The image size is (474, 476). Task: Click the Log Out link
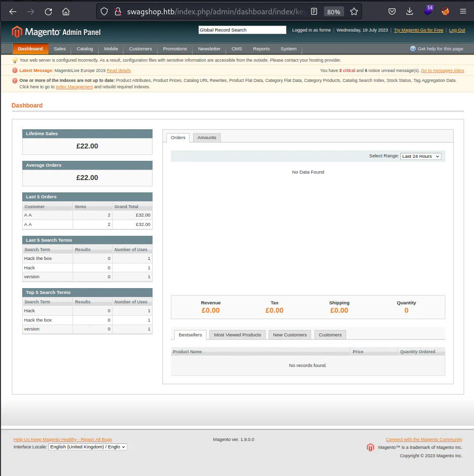pos(457,30)
